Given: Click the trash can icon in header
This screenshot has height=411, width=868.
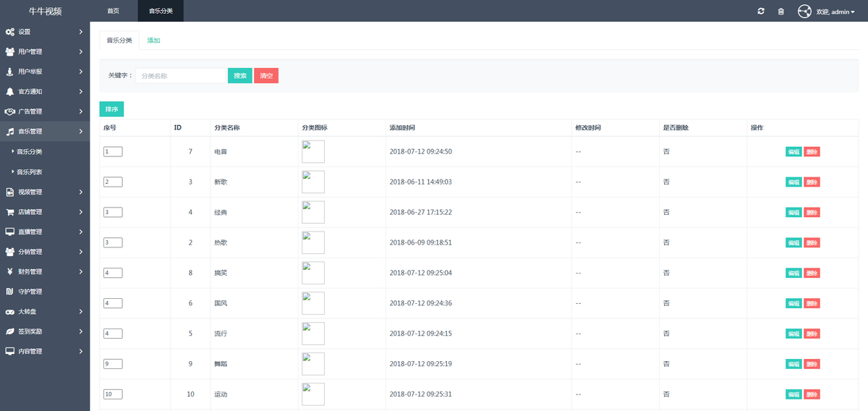Looking at the screenshot, I should [x=780, y=11].
